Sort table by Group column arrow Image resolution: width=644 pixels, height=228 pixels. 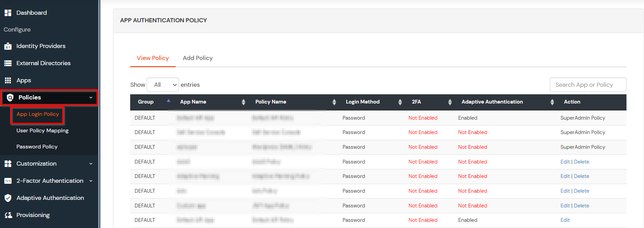168,101
